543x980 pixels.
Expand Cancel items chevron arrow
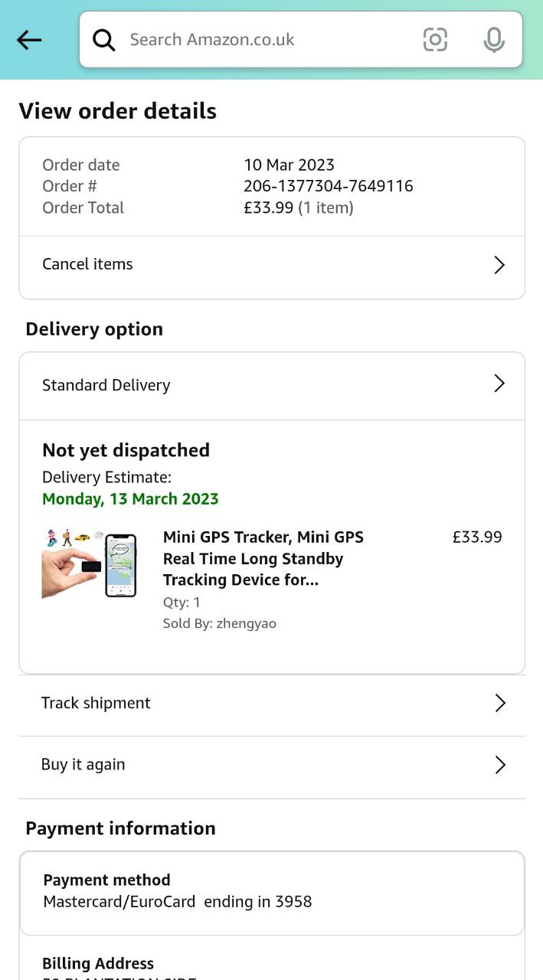click(499, 265)
